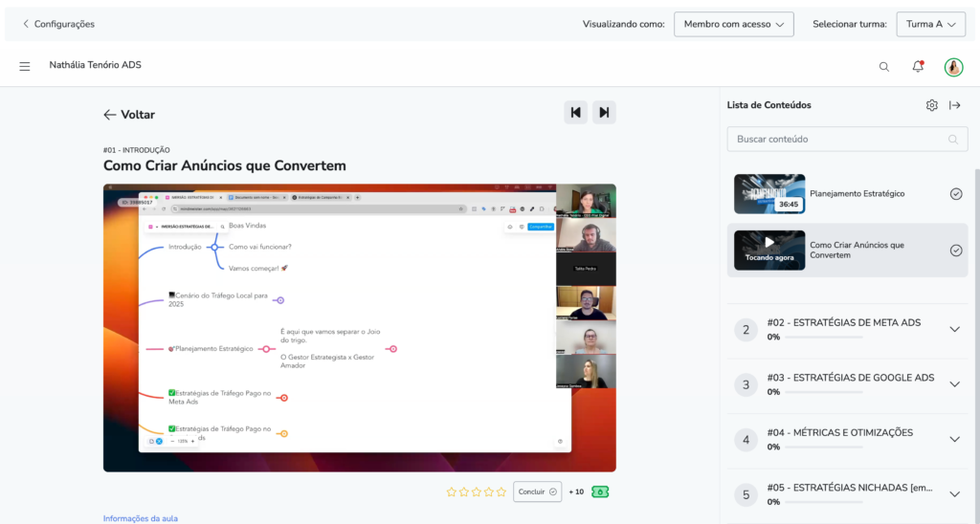Screen dimensions: 980x524
Task: Open the notifications bell
Action: point(918,67)
